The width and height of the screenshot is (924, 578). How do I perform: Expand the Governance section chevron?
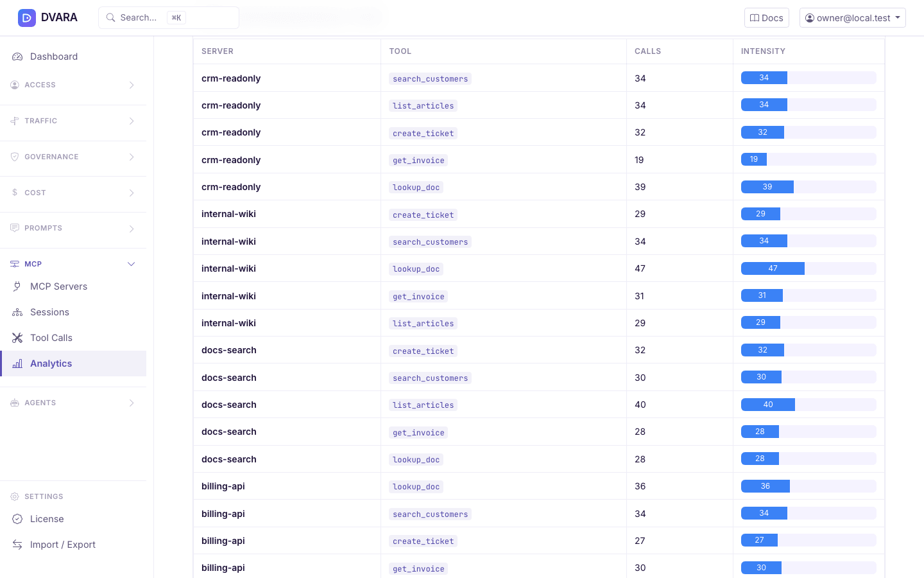point(132,157)
